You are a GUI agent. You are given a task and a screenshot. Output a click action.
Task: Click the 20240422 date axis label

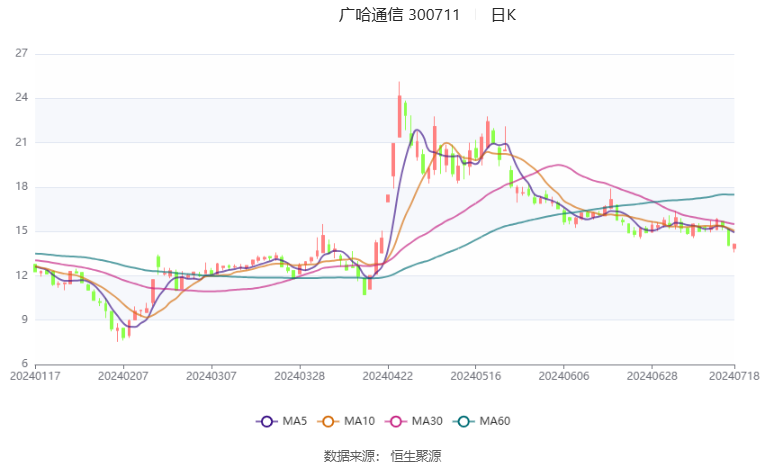pos(388,376)
